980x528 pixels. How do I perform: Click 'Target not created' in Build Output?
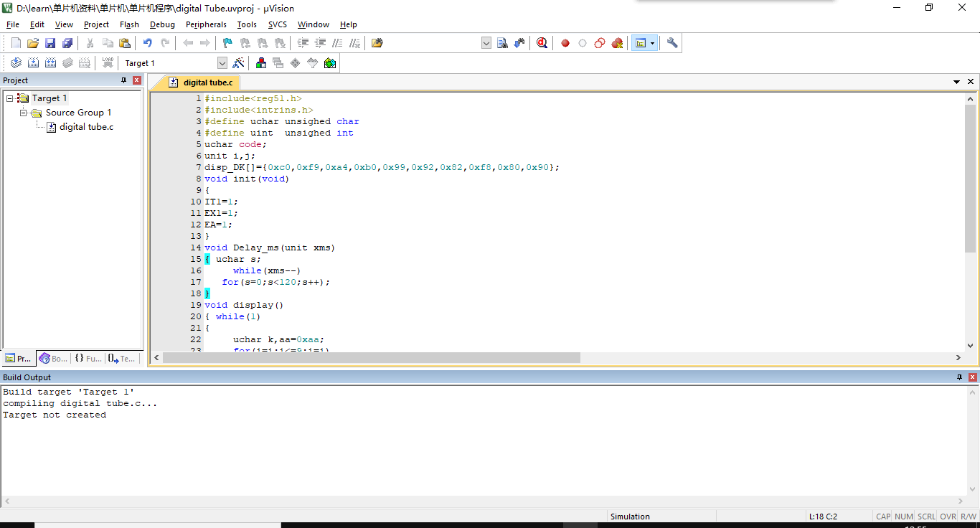(x=55, y=415)
